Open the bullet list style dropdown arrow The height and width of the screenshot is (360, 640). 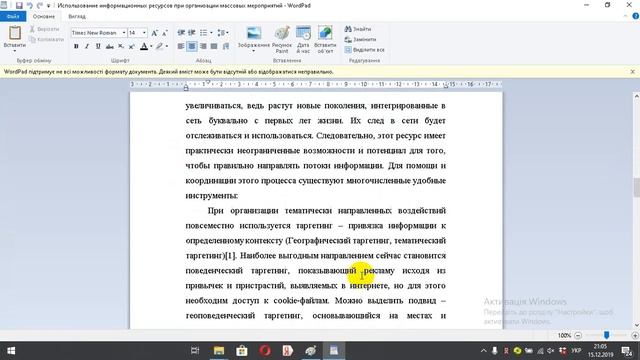pos(211,33)
